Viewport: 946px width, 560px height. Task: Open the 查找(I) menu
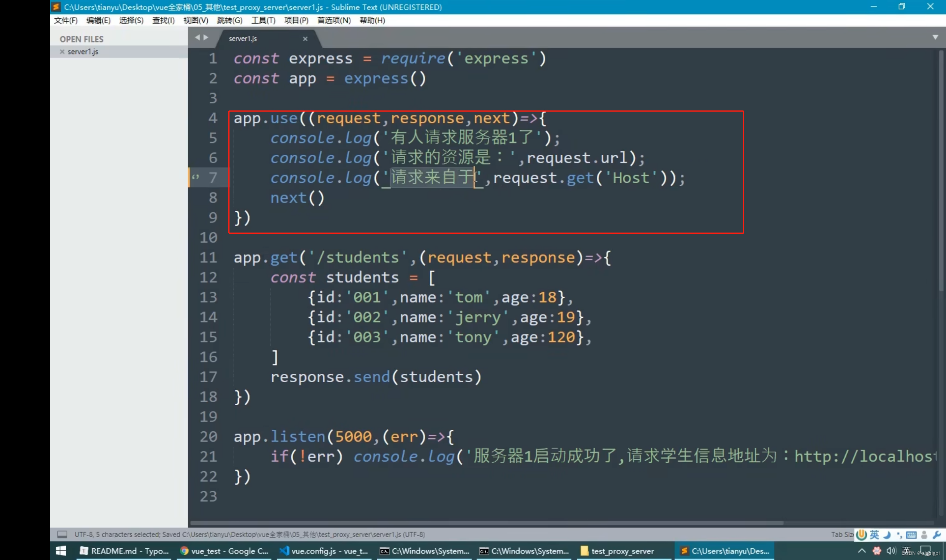(163, 20)
